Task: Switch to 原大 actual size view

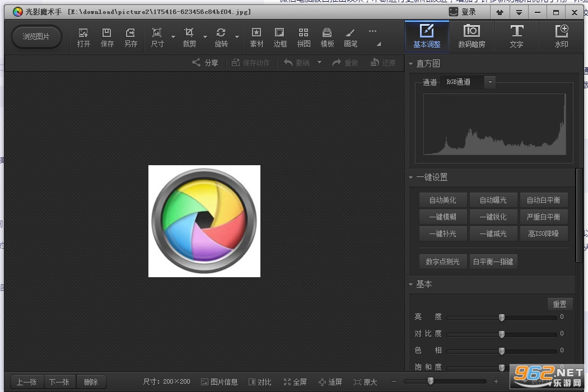Action: [x=365, y=382]
